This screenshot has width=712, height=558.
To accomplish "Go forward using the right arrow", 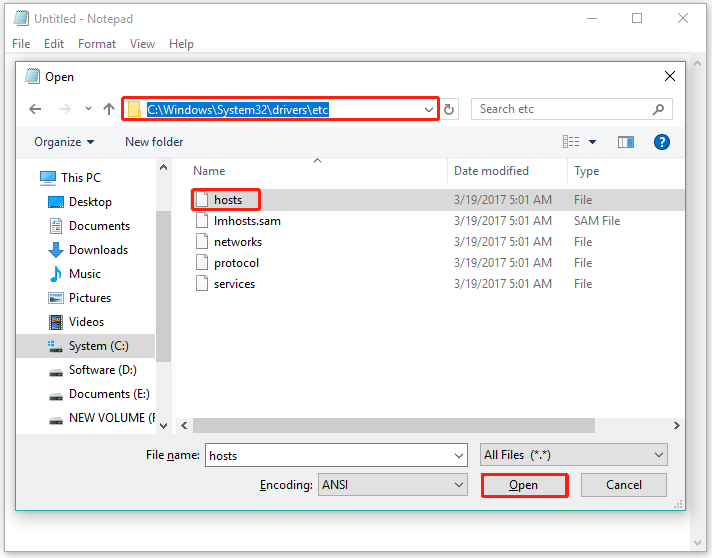I will tap(64, 109).
